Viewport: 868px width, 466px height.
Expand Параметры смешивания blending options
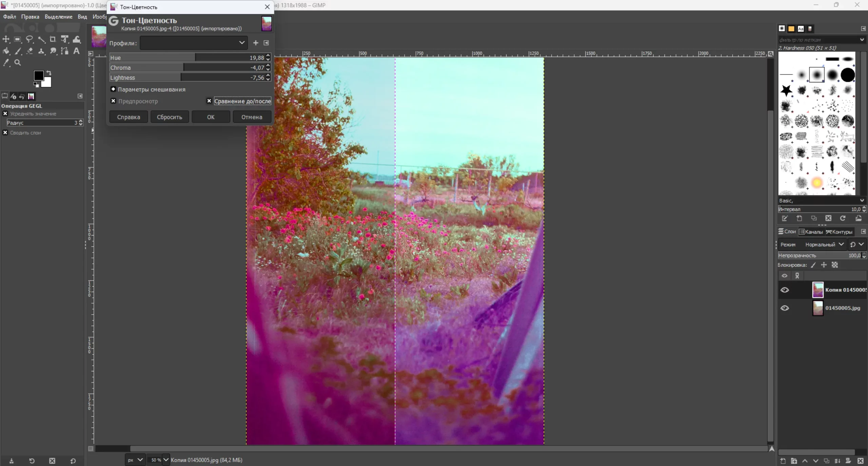point(114,89)
